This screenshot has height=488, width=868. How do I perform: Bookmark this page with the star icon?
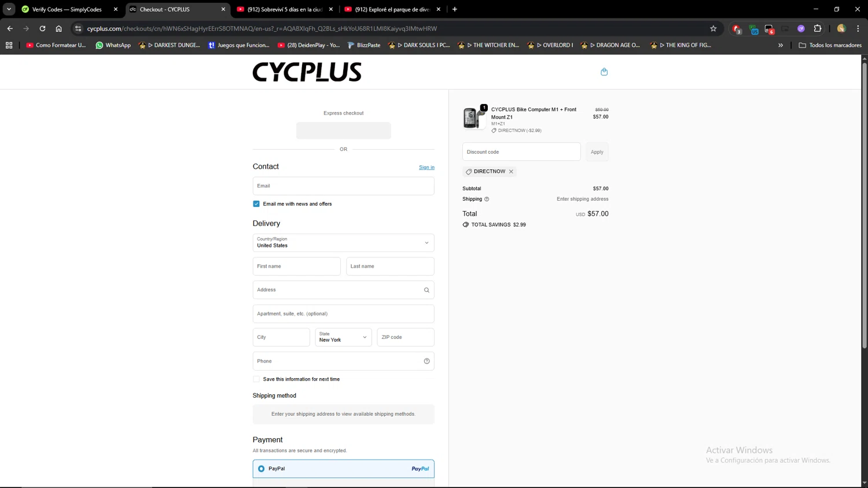coord(713,28)
